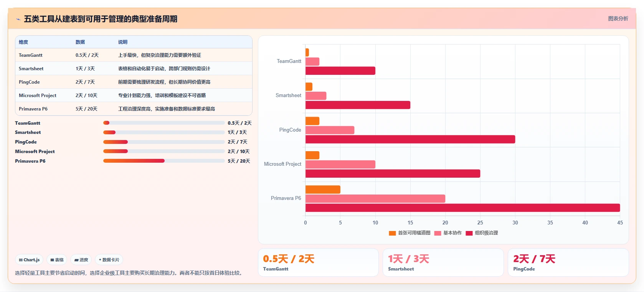Screen dimensions: 644x292
Task: Open the 图表分析 label in the header
Action: [x=618, y=18]
